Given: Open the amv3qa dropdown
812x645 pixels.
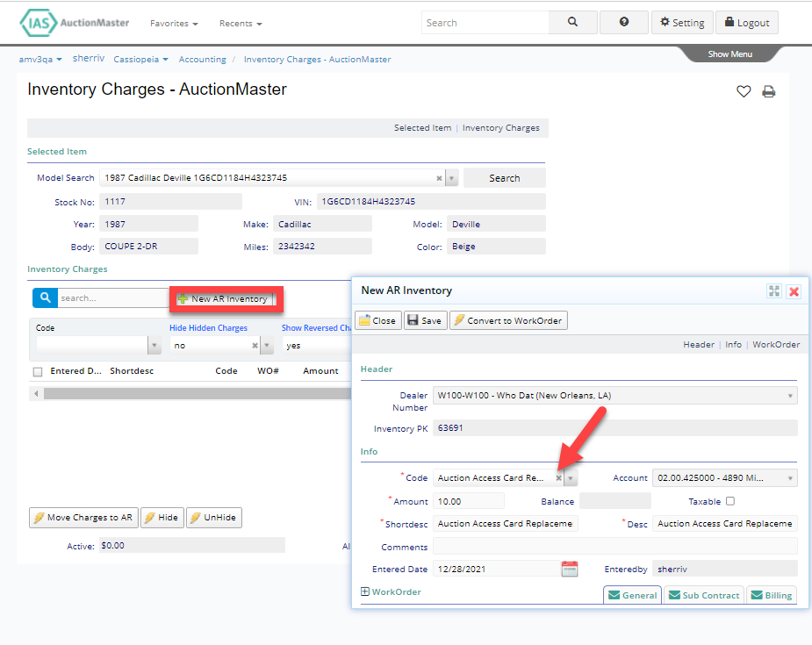Looking at the screenshot, I should [40, 59].
